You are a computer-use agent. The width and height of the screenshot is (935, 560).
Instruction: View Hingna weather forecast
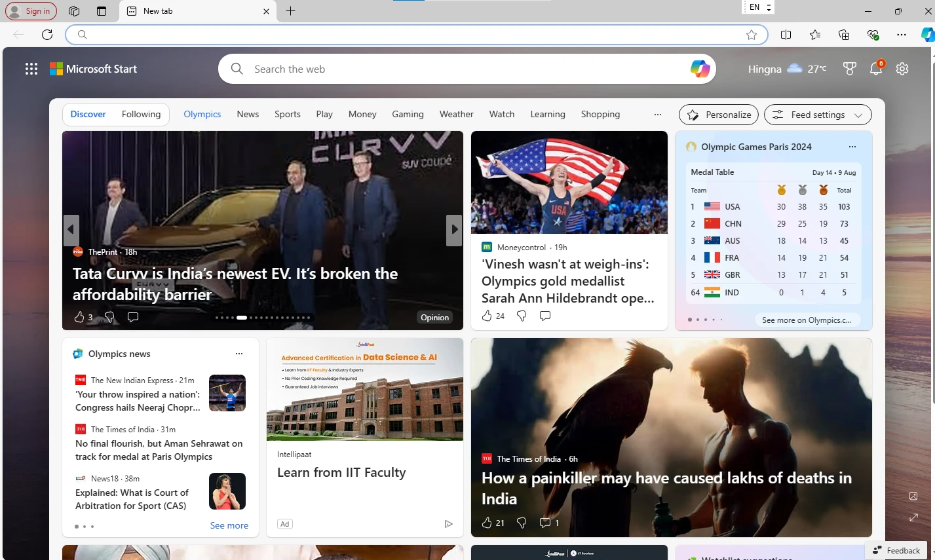click(787, 69)
